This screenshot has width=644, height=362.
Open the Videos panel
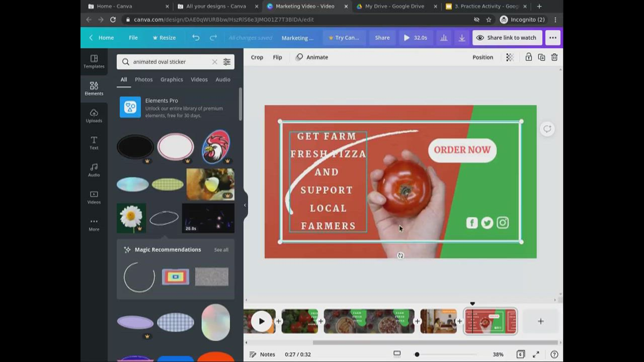(94, 198)
